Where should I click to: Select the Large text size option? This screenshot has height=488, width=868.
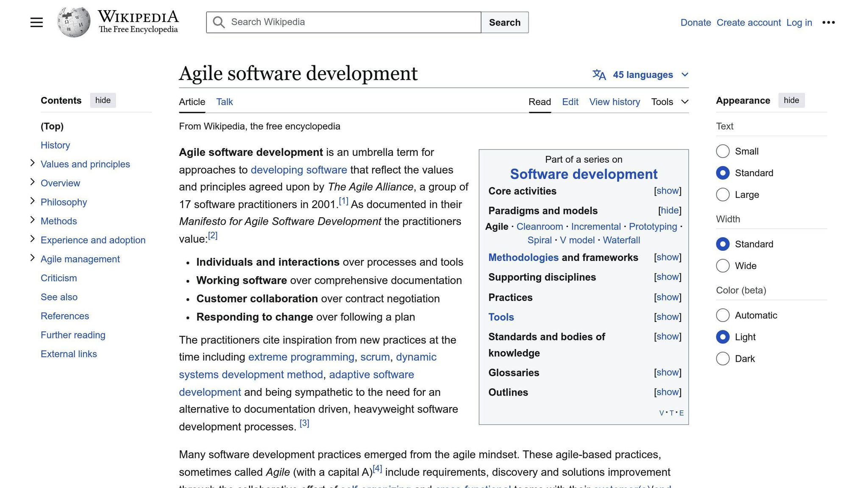pos(723,194)
